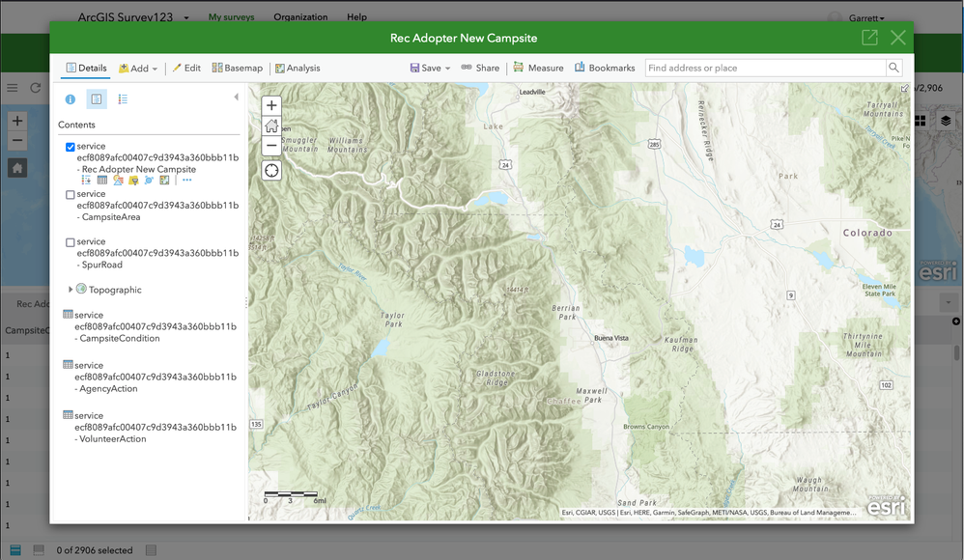Find my location on the map
Screen dimensions: 964x560
coord(271,170)
